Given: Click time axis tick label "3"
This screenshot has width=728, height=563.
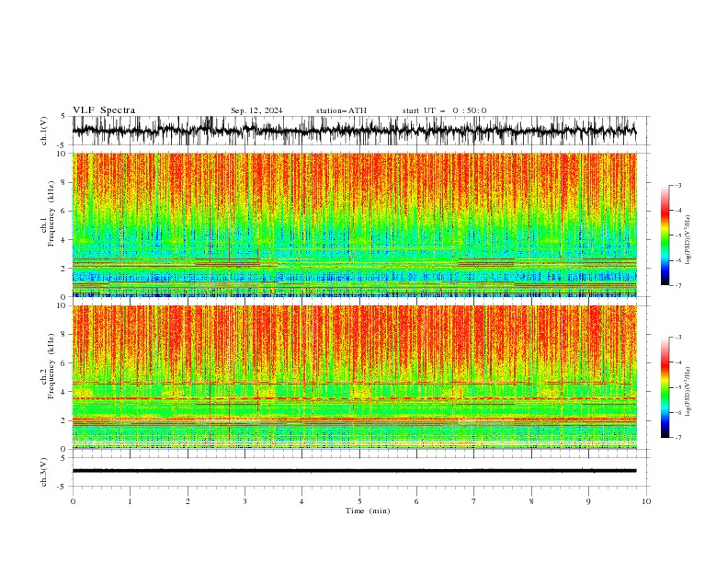Looking at the screenshot, I should click(x=245, y=501).
